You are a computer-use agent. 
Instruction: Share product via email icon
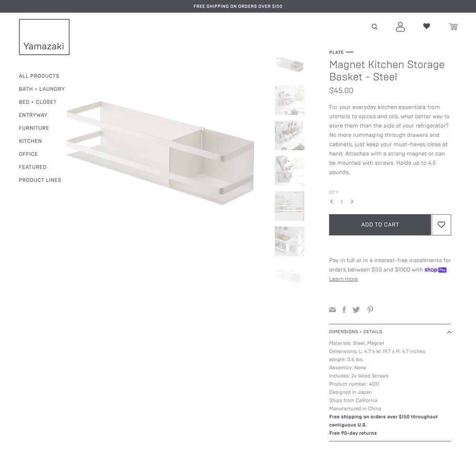(x=332, y=310)
